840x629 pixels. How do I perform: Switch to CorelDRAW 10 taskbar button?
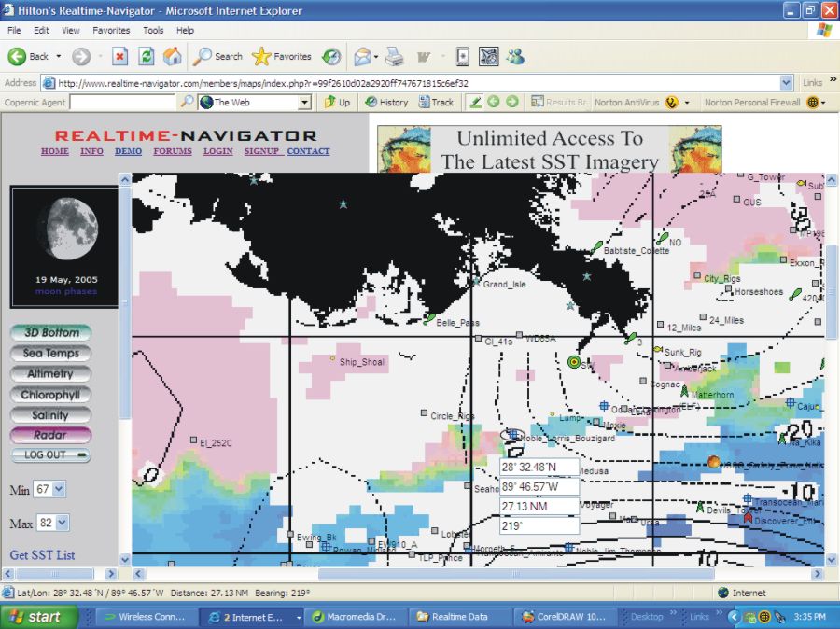pyautogui.click(x=564, y=617)
